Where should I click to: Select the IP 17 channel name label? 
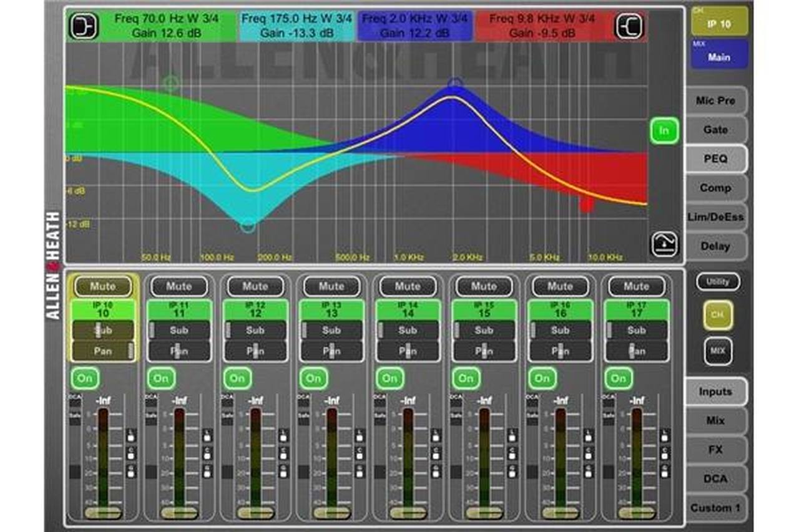pos(636,310)
